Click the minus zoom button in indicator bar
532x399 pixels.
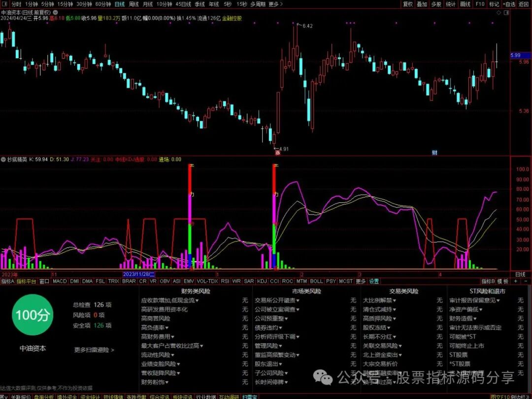526,281
